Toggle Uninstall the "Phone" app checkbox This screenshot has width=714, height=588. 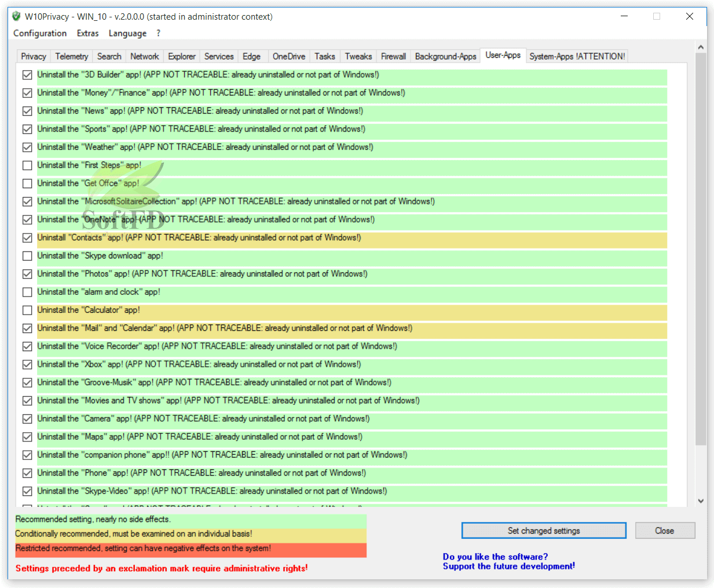coord(27,473)
